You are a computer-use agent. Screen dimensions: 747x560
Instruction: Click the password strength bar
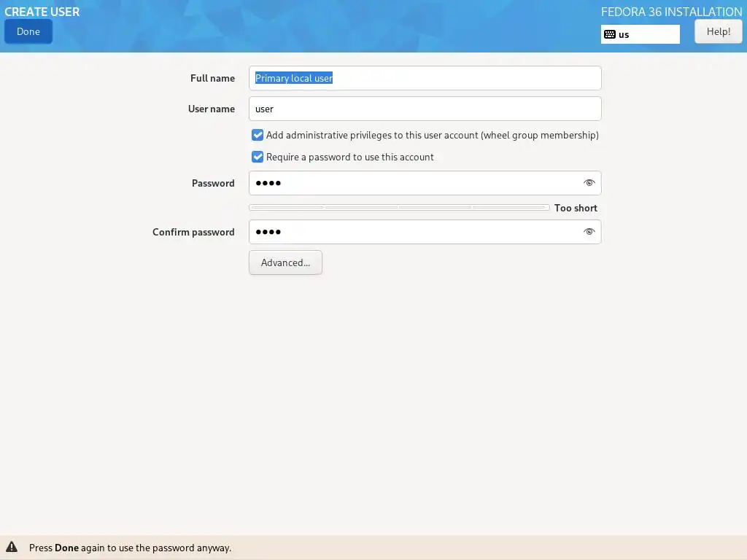[x=399, y=208]
